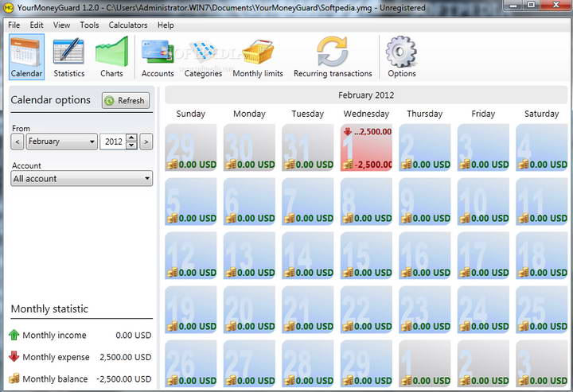573x392 pixels.
Task: Click the February 2012 calendar header
Action: (366, 95)
